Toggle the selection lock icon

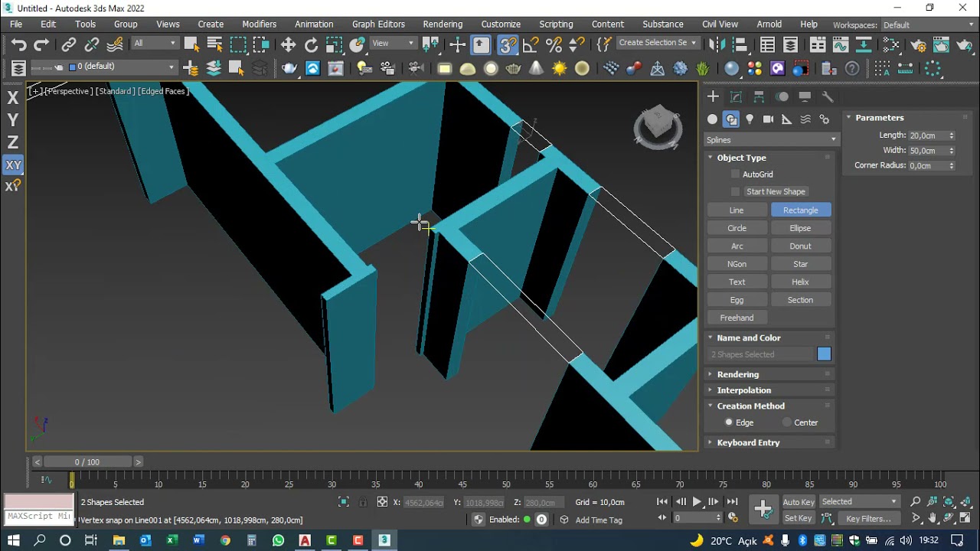coord(364,502)
